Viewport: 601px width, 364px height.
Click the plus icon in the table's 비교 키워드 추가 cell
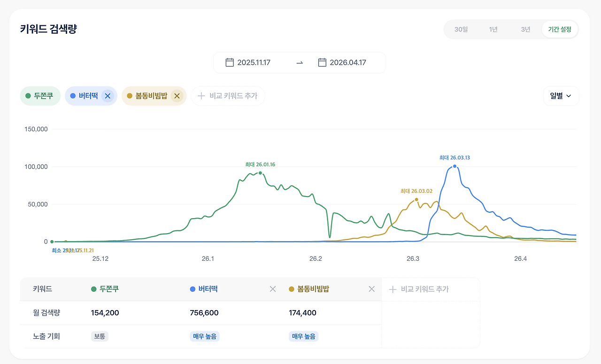pyautogui.click(x=393, y=289)
